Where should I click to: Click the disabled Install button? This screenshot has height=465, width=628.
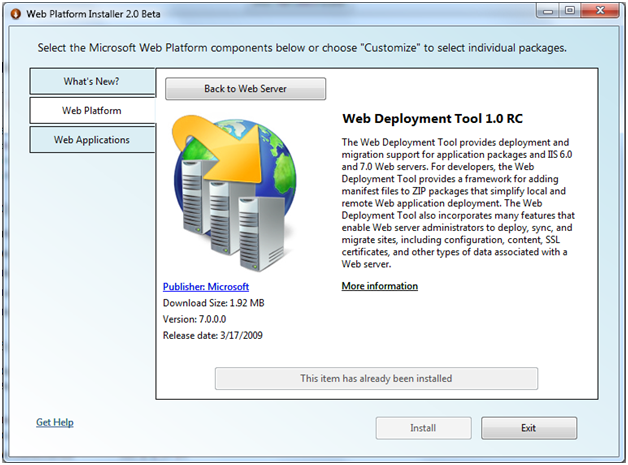tap(423, 428)
